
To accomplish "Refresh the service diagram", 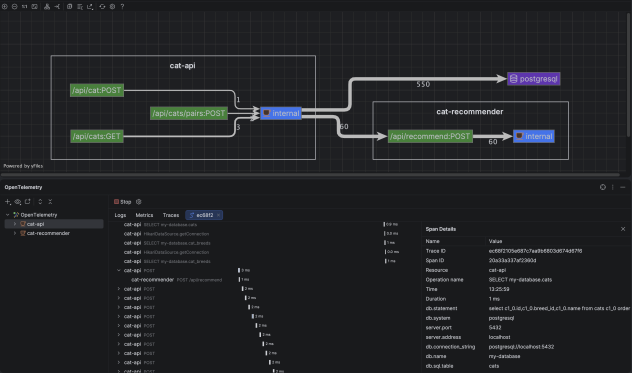I will [x=102, y=6].
